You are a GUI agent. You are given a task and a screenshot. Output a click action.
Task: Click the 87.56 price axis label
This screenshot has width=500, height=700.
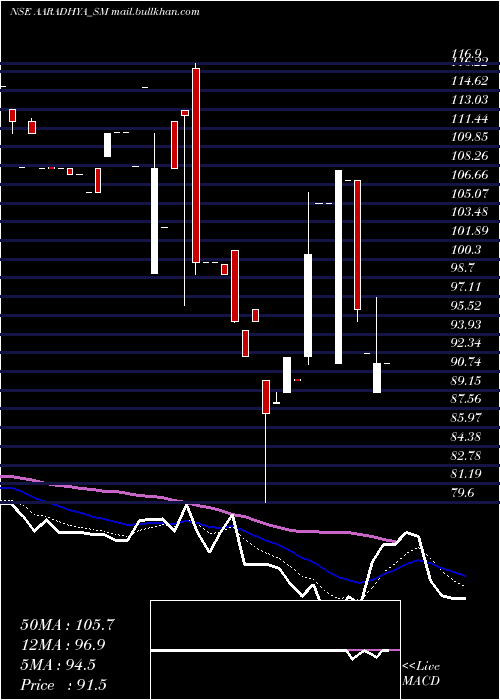[x=466, y=399]
